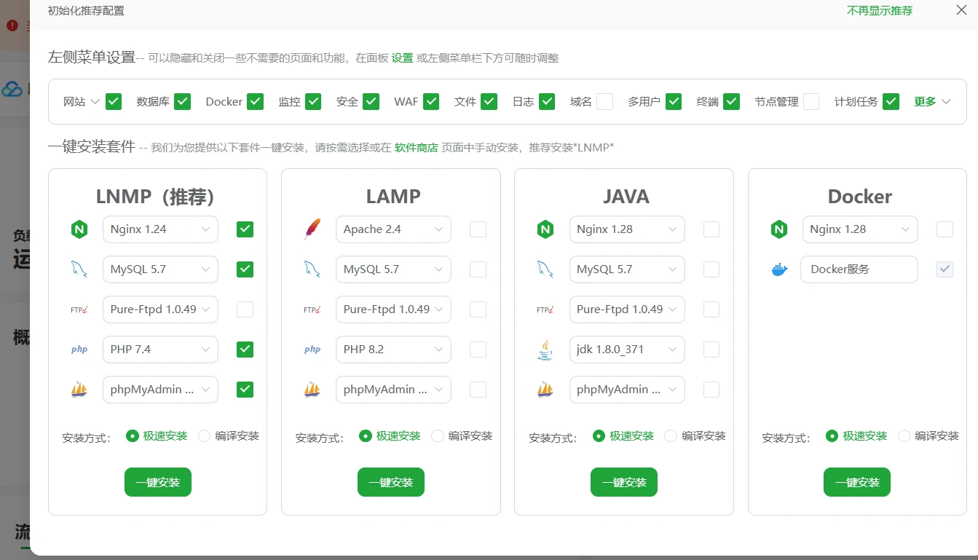Image resolution: width=978 pixels, height=560 pixels.
Task: Select 编译安装 radio in LAMP panel
Action: tap(438, 436)
